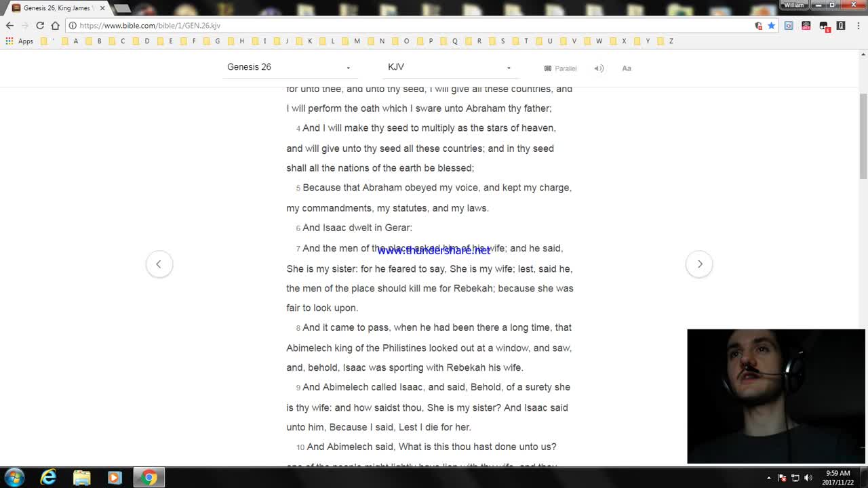Click the clock showing 9:59 AM
Viewport: 868px width, 488px height.
pos(838,473)
